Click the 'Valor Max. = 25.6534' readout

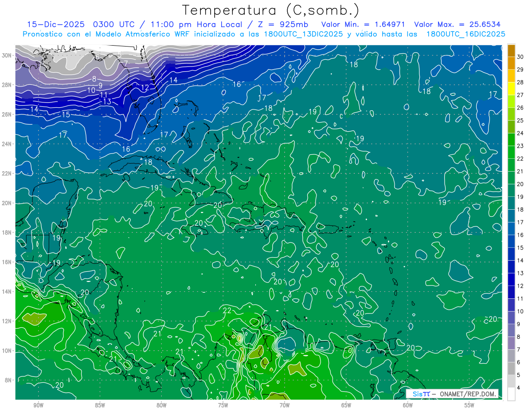(x=457, y=24)
